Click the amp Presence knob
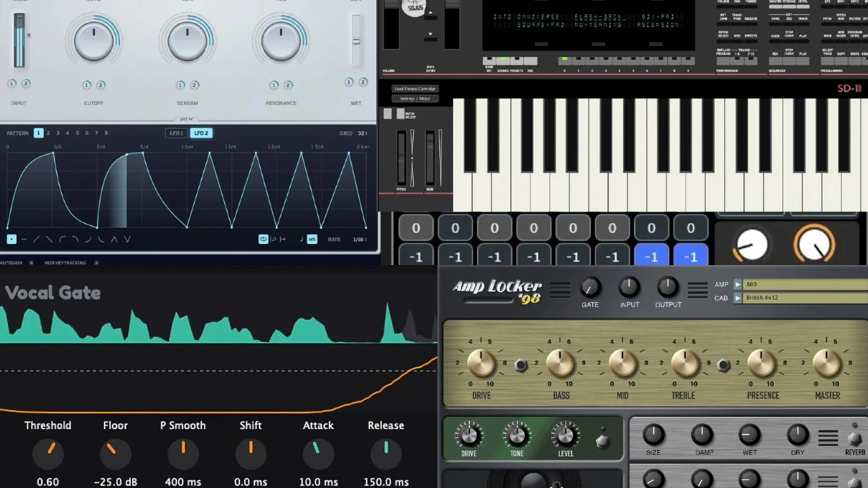Viewport: 868px width, 488px height. coord(762,364)
